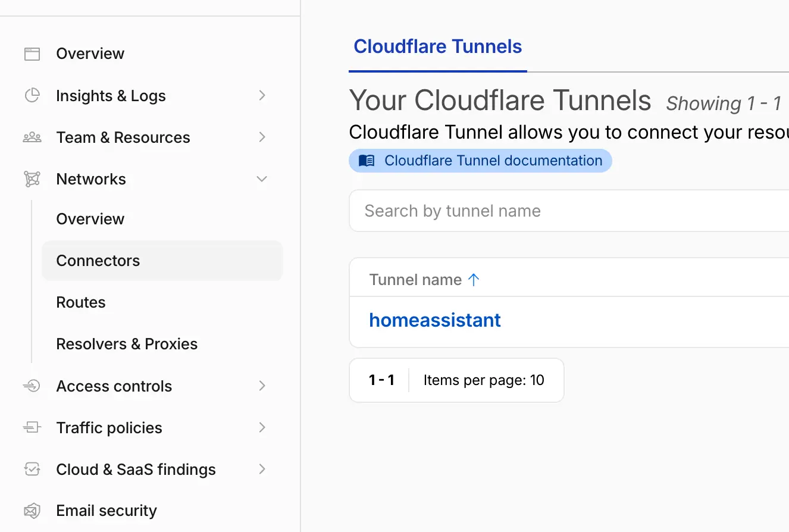The height and width of the screenshot is (532, 789).
Task: Click the Cloud & SaaS findings icon
Action: [x=32, y=470]
